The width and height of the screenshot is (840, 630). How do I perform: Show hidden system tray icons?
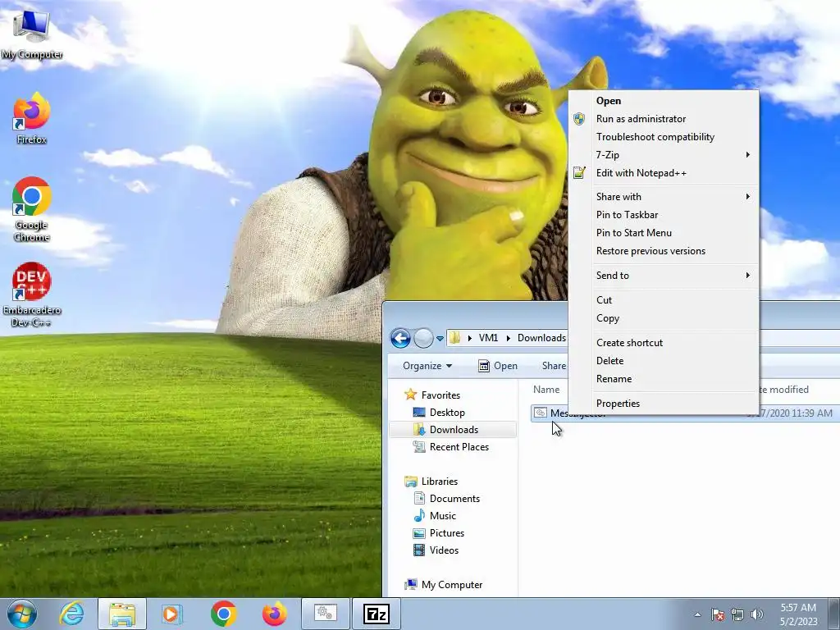[697, 614]
